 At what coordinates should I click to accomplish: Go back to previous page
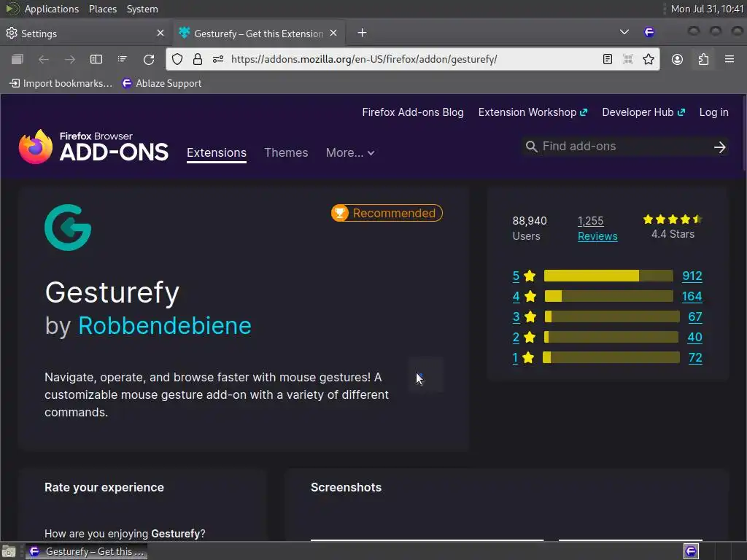click(x=43, y=60)
